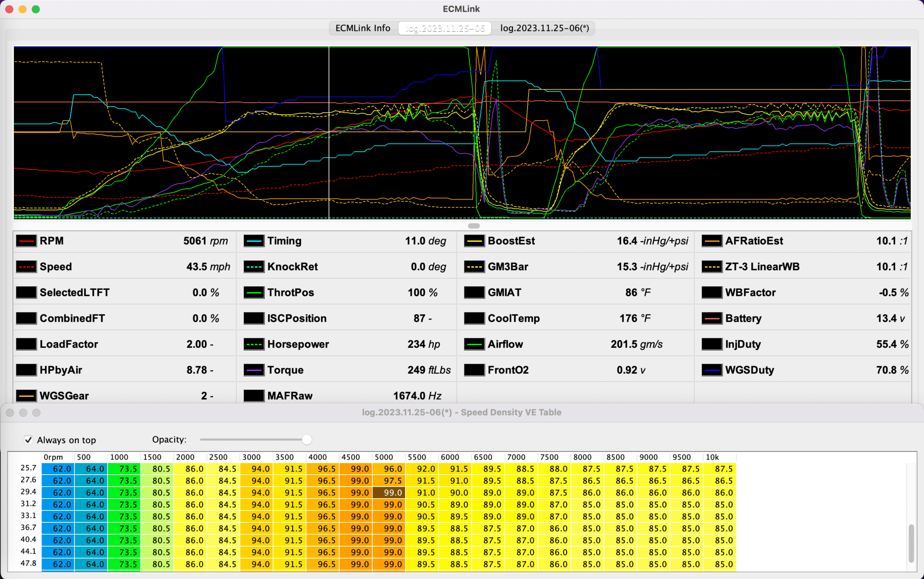
Task: Select the 96.0 cell in 25.7 row
Action: click(x=389, y=469)
